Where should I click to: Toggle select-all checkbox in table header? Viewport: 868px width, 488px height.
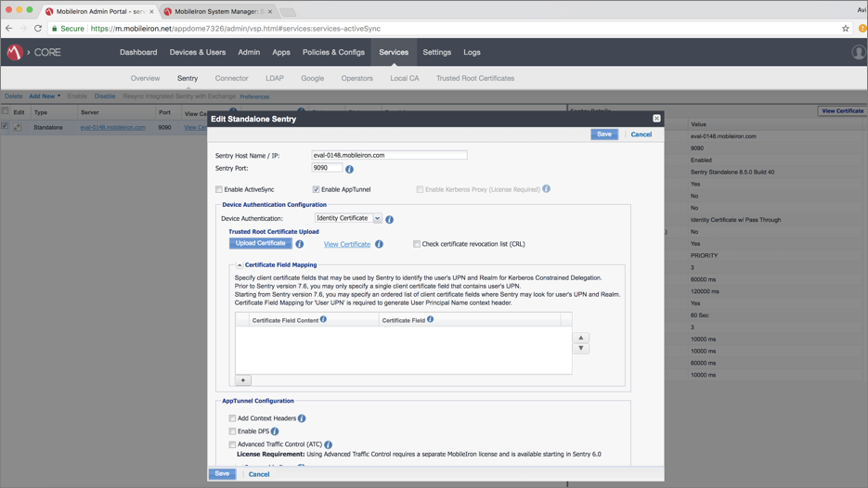[5, 110]
